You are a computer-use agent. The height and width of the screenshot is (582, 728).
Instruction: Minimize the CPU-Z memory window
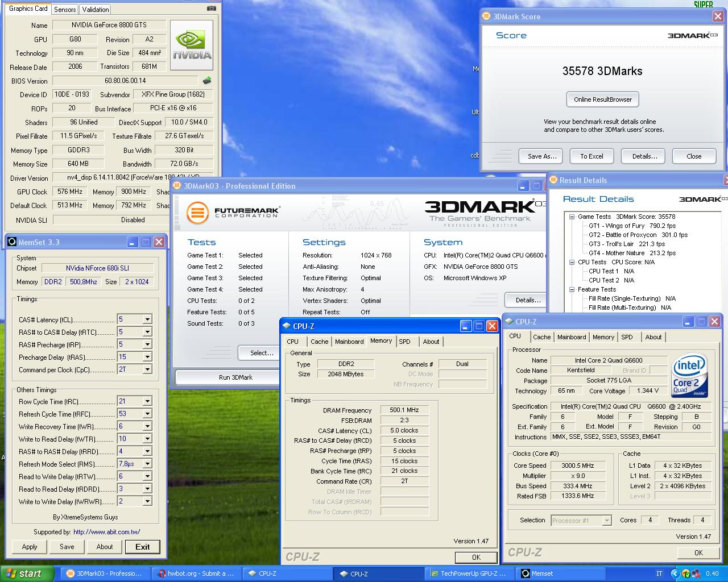(466, 326)
